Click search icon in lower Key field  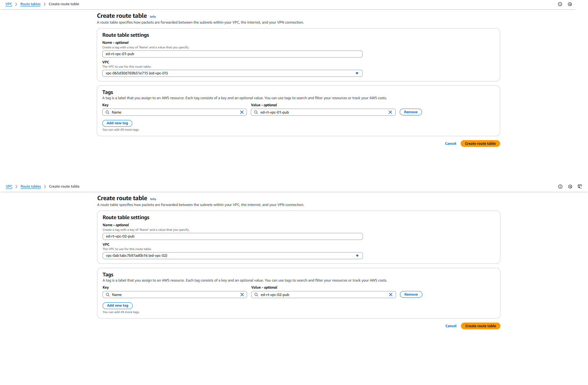tap(108, 295)
